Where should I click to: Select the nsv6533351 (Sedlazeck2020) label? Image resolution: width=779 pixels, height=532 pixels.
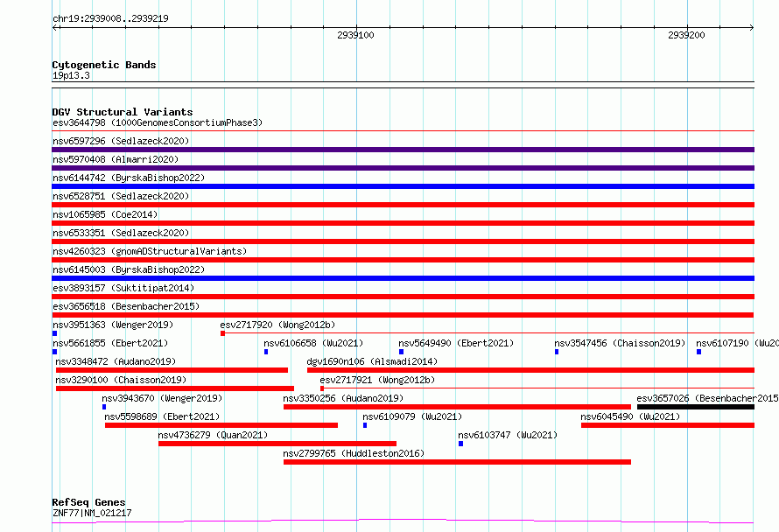coord(121,233)
